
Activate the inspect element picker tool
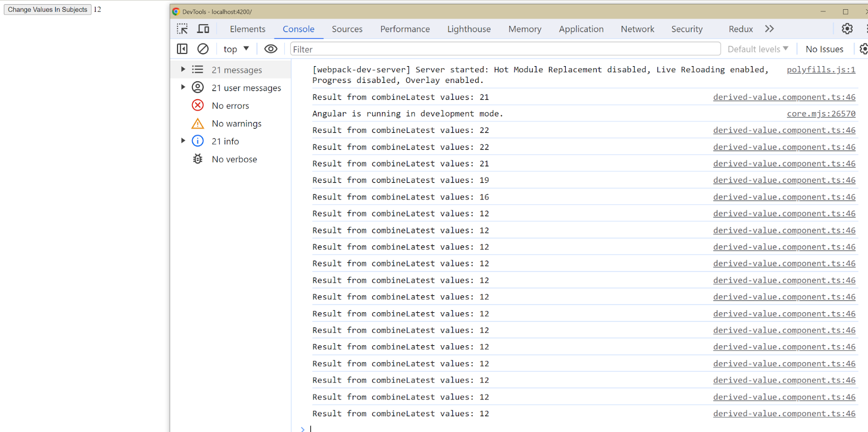[182, 29]
